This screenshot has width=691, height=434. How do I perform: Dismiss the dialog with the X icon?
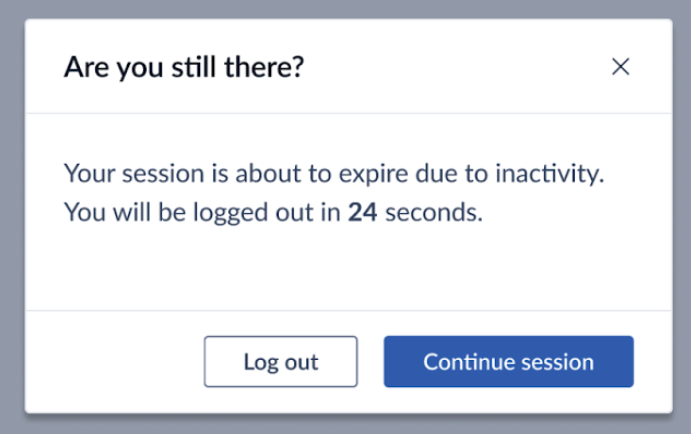click(x=620, y=67)
